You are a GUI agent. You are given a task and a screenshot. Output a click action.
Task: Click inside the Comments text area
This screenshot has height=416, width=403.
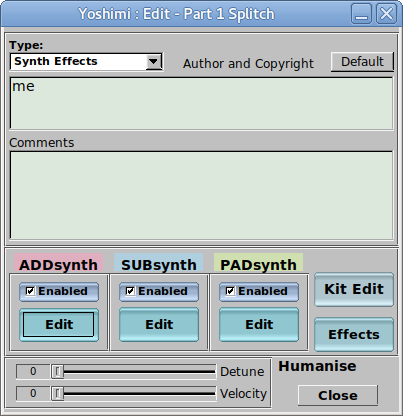(201, 196)
